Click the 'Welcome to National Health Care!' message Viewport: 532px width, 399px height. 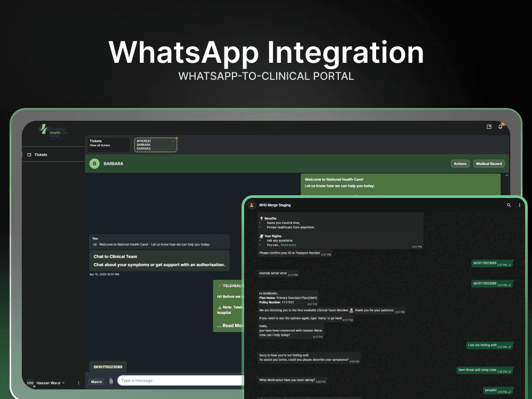coord(401,185)
